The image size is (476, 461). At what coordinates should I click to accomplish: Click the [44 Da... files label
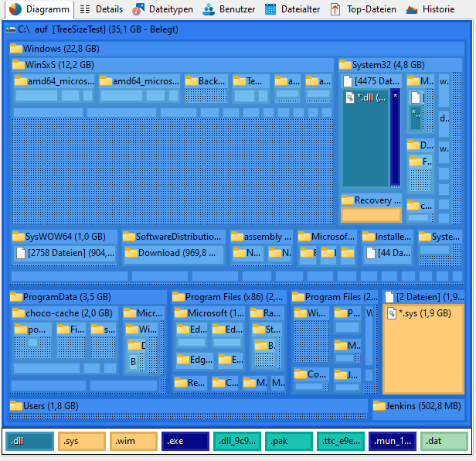tap(394, 253)
